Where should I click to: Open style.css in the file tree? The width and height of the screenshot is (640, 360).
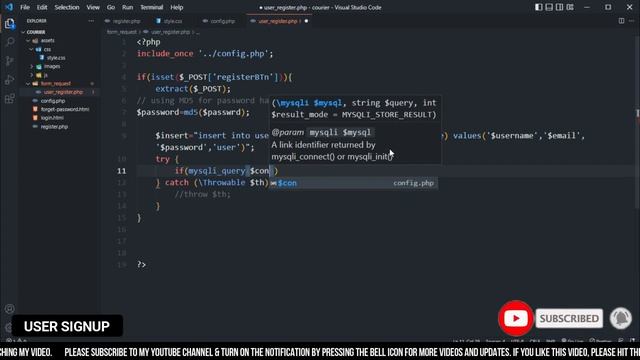tap(56, 58)
